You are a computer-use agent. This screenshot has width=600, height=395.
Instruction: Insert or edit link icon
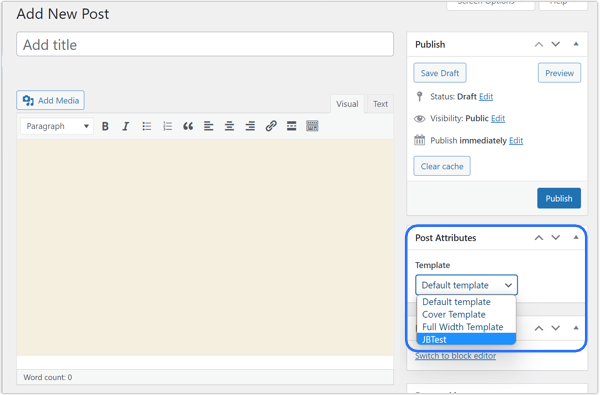pyautogui.click(x=271, y=126)
